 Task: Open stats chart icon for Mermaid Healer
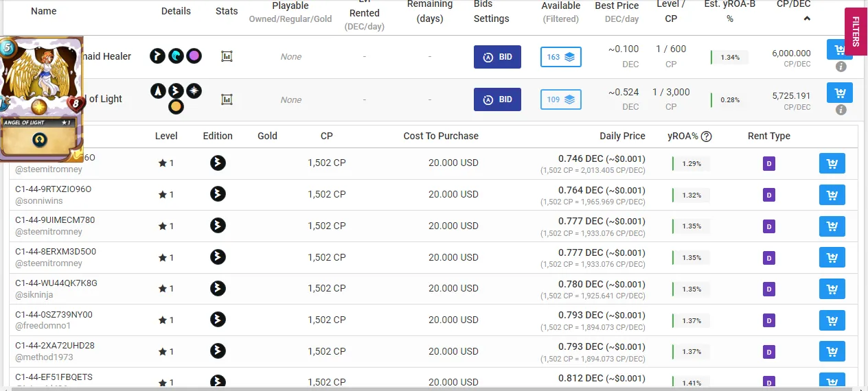click(227, 56)
